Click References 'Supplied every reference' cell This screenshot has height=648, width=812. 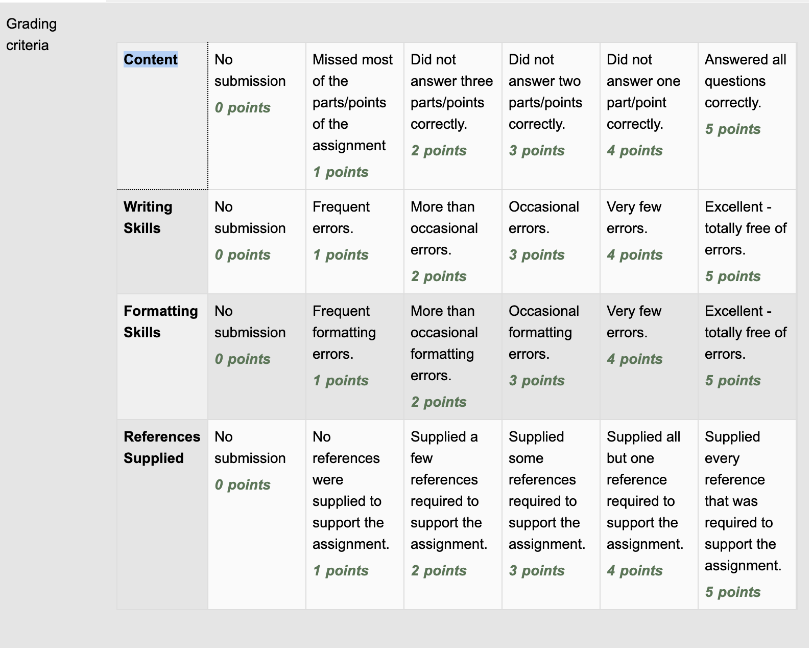[747, 515]
